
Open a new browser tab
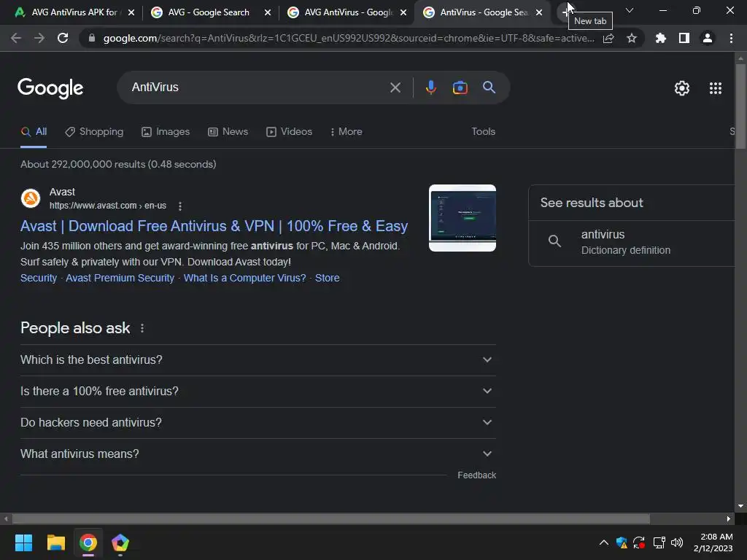click(x=565, y=12)
